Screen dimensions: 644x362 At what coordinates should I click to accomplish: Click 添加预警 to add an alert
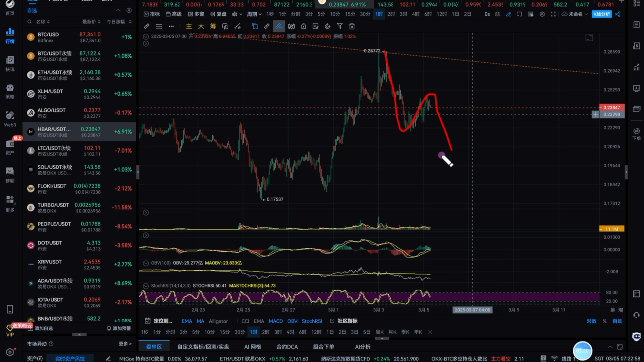119,328
